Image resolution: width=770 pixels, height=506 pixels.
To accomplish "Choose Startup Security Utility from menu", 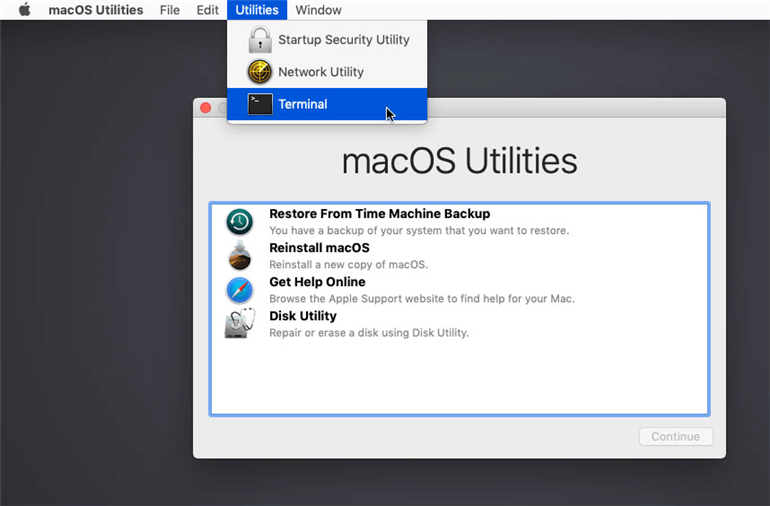I will pyautogui.click(x=327, y=39).
